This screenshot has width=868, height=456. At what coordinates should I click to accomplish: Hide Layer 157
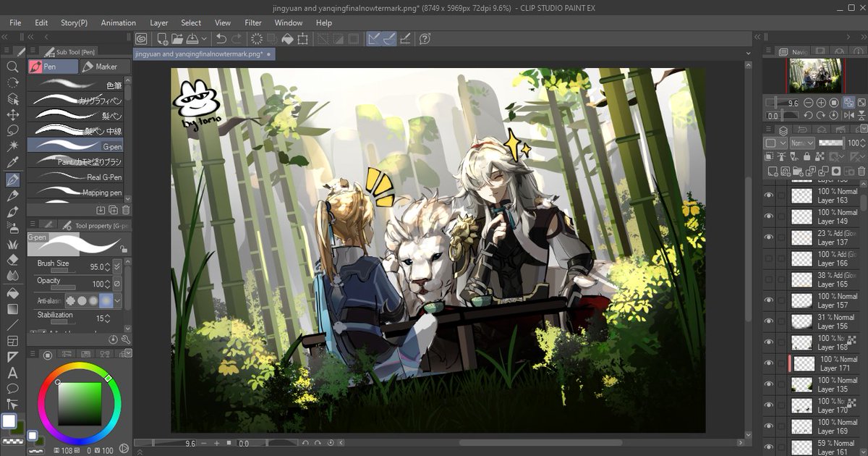pos(769,300)
